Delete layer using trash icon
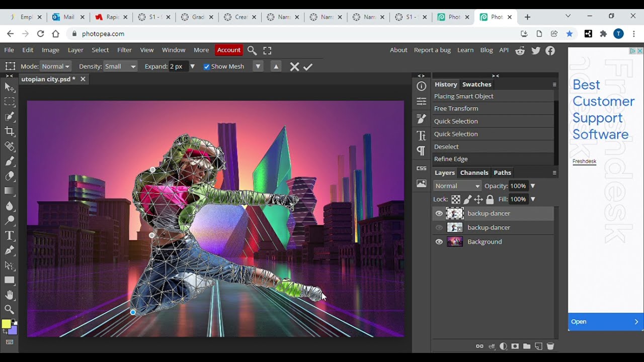Image resolution: width=644 pixels, height=362 pixels. pos(550,346)
